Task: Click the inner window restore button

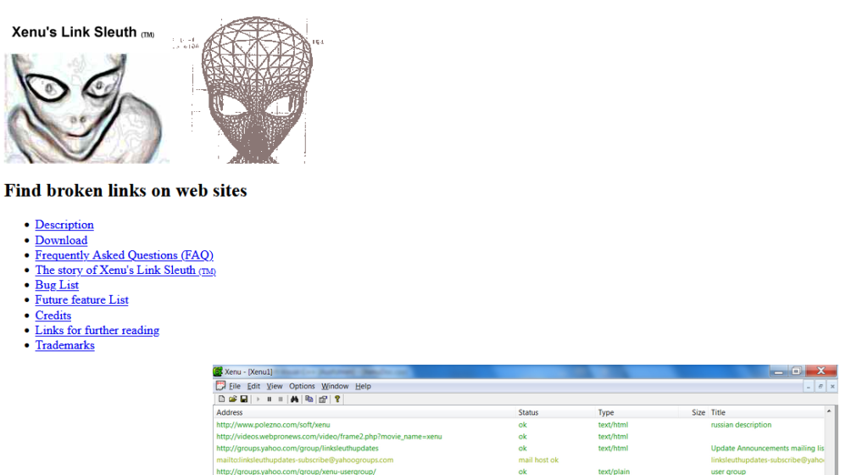Action: pyautogui.click(x=821, y=387)
